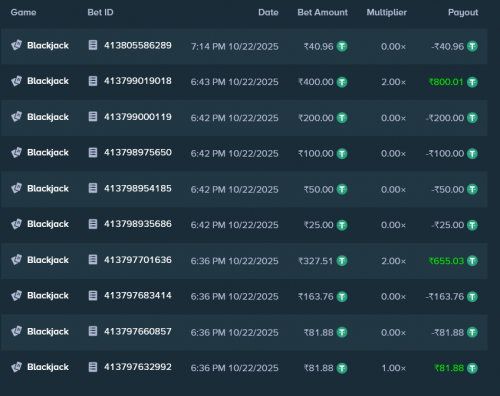Open bet receipt icon for 413805586289
Screen dimensions: 500x396
(93, 45)
